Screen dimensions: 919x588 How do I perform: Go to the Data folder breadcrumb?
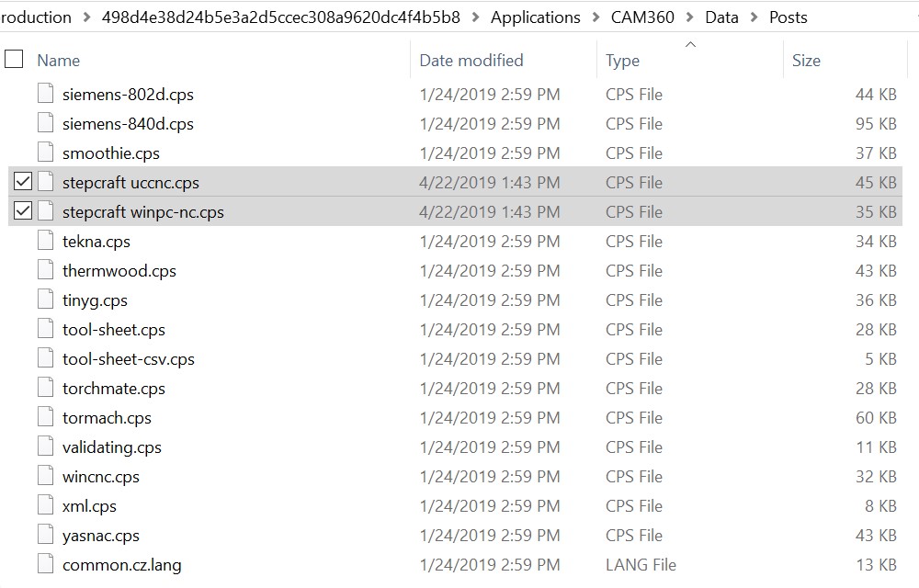pos(721,17)
